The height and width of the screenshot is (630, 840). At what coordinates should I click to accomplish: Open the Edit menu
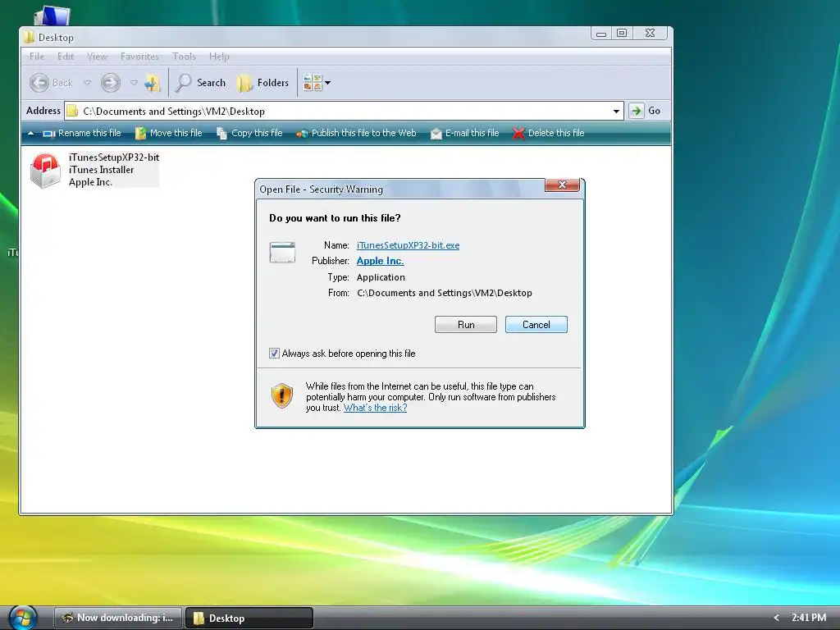coord(66,57)
